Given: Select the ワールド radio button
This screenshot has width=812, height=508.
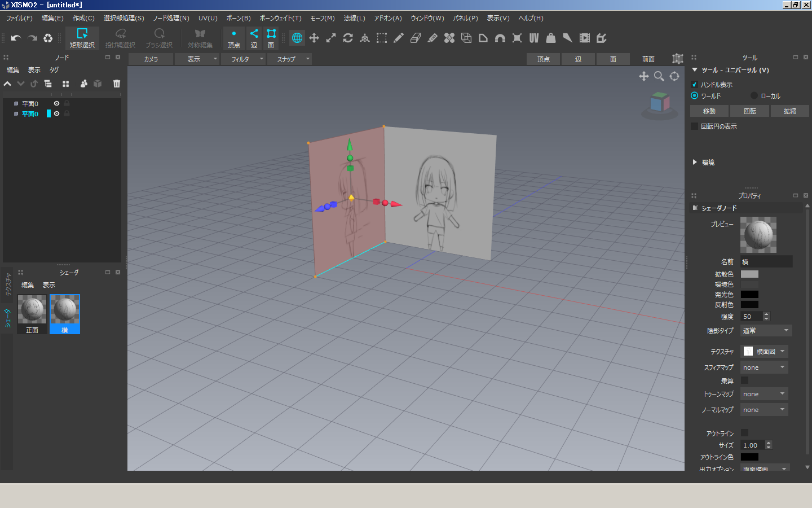Looking at the screenshot, I should click(695, 95).
